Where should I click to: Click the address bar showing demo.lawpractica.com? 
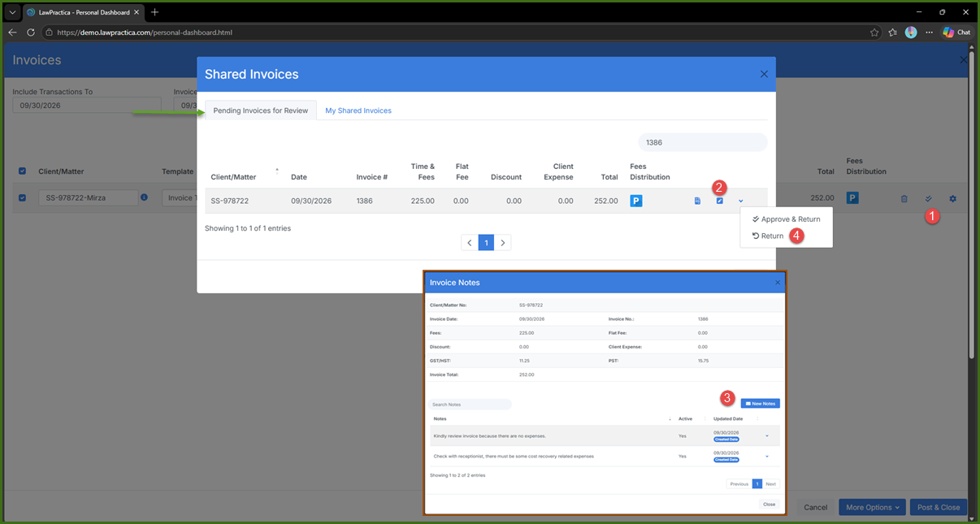[455, 32]
